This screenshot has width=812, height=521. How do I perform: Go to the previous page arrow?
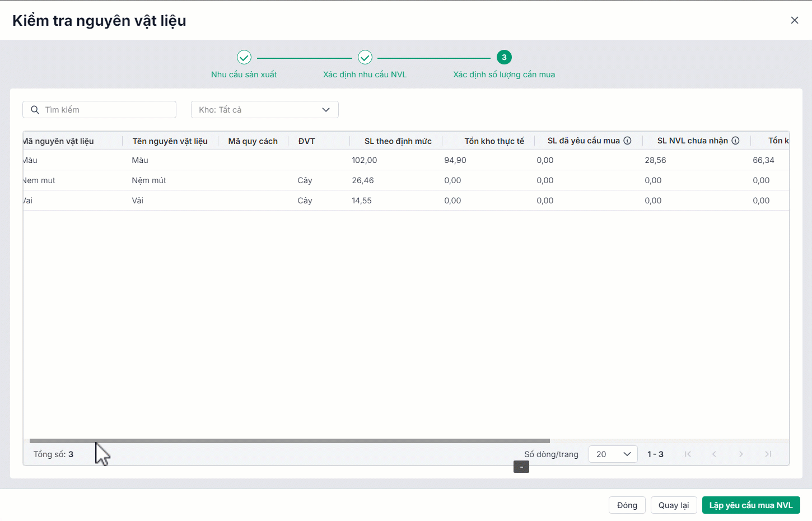click(x=714, y=454)
